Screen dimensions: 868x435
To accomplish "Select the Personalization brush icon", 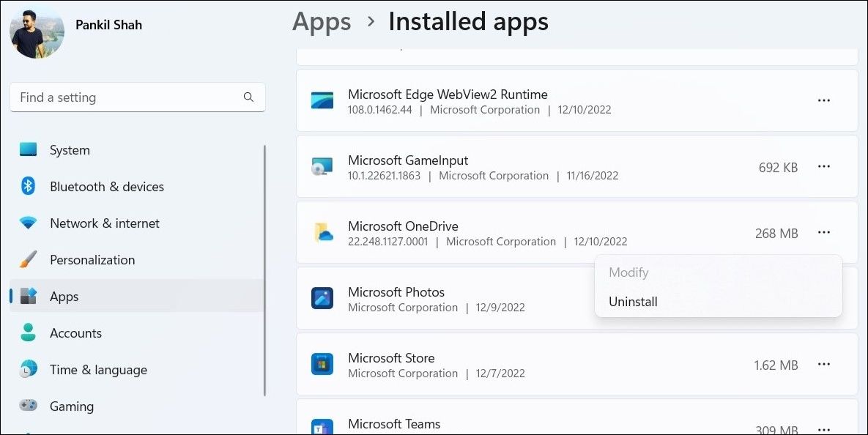I will point(27,259).
